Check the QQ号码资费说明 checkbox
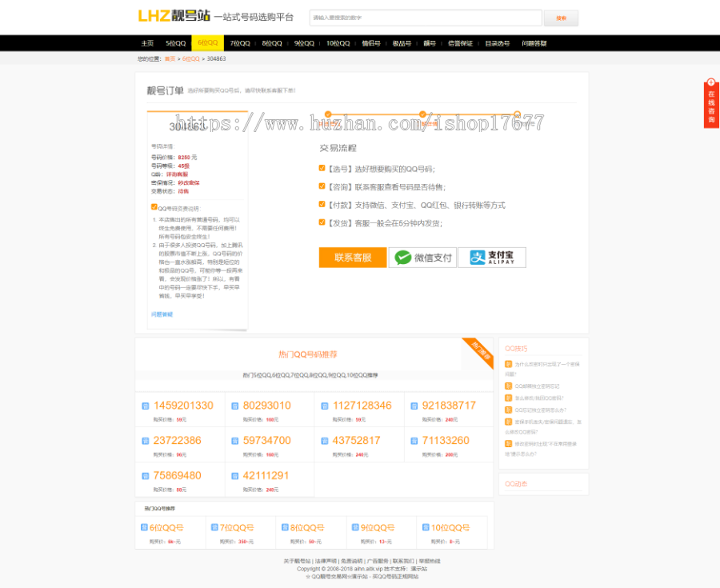This screenshot has width=720, height=588. [154, 207]
